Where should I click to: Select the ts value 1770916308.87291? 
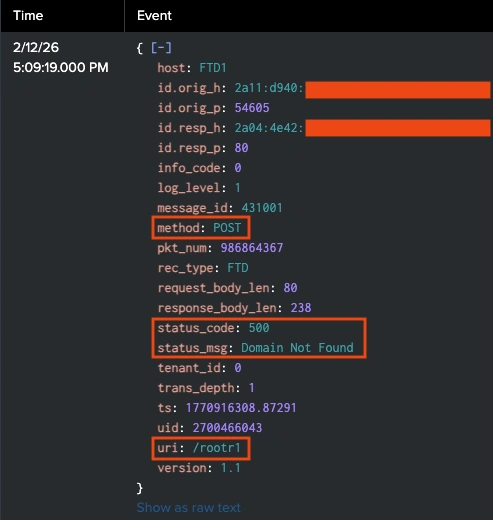(x=241, y=408)
